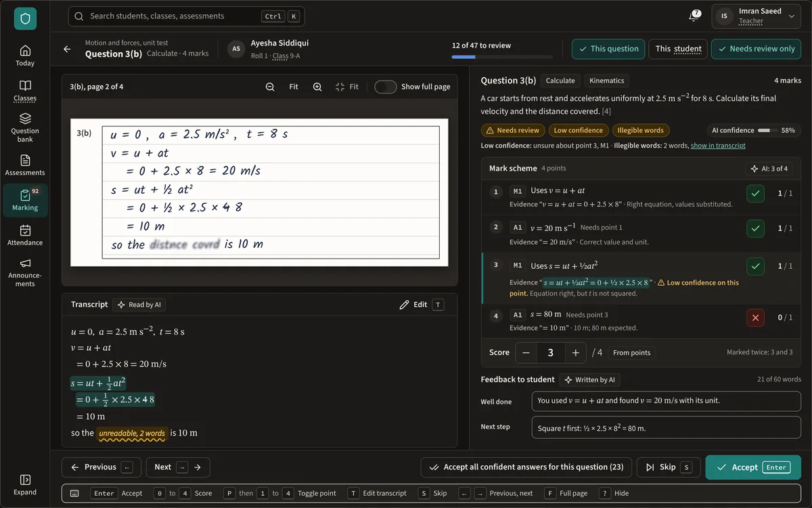Image resolution: width=812 pixels, height=508 pixels.
Task: Skip this answer
Action: pyautogui.click(x=668, y=467)
